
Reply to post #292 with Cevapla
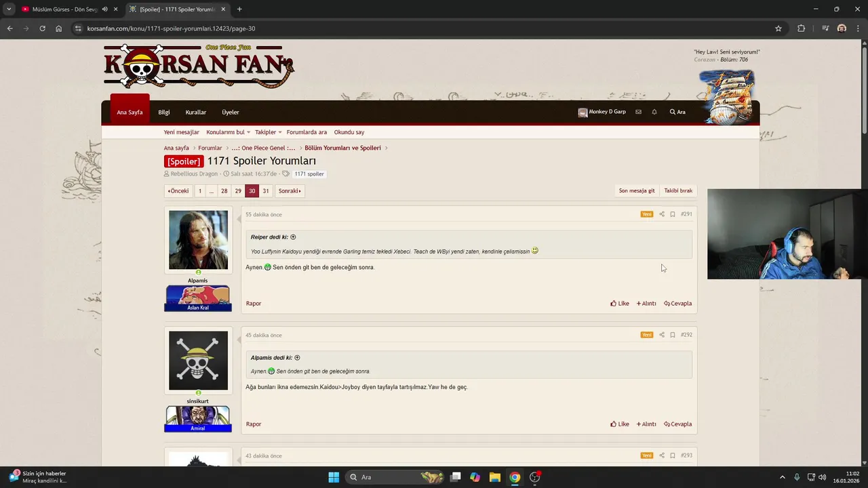tap(678, 424)
